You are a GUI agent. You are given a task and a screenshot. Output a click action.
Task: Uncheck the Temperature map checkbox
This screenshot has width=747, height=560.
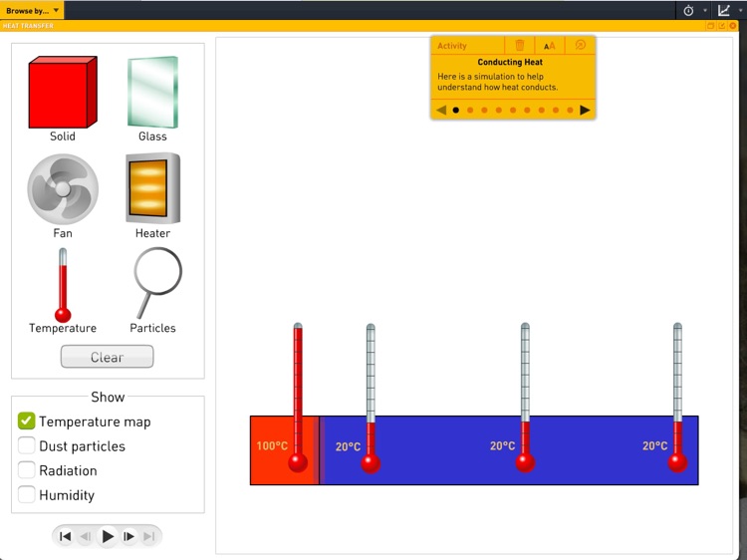click(26, 420)
